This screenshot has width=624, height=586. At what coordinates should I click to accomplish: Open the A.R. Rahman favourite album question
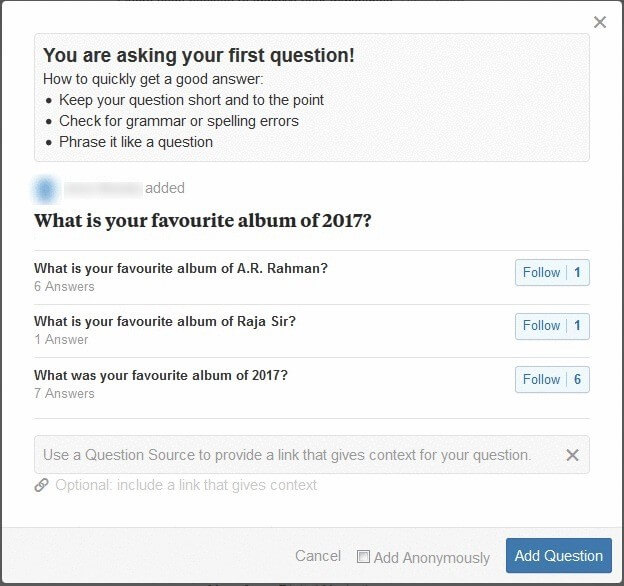pyautogui.click(x=181, y=268)
